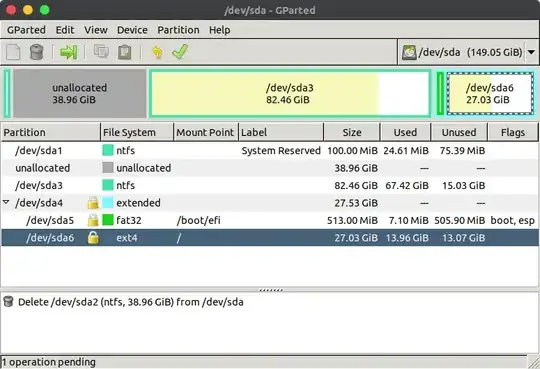540x369 pixels.
Task: Select the /dev/sda device combo box
Action: [x=468, y=52]
